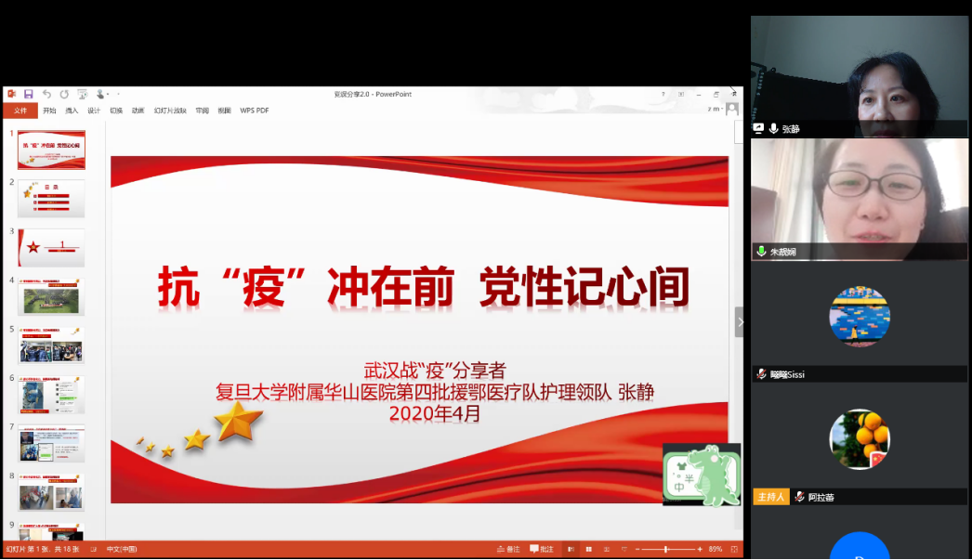Start Slide Show from status bar icon
This screenshot has height=560, width=972.
pos(624,550)
